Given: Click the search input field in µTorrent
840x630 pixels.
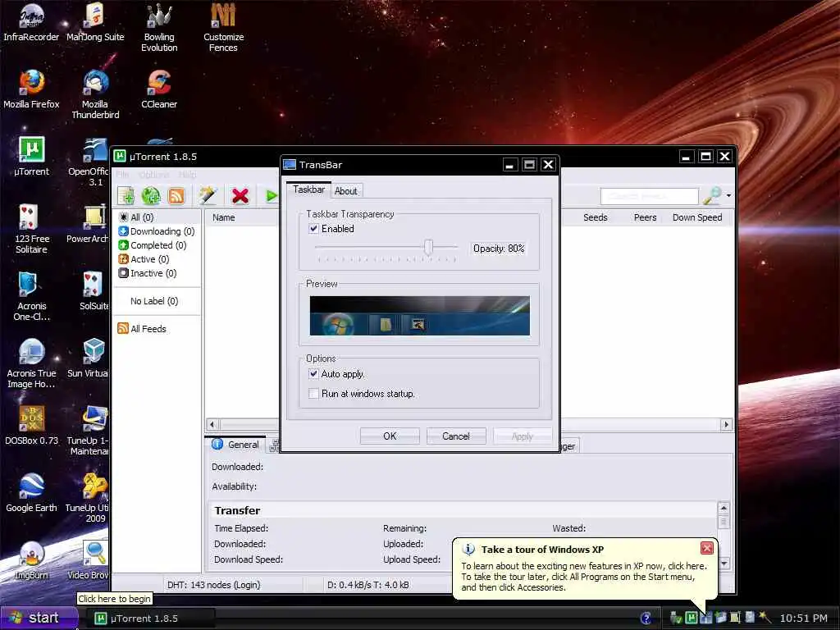Looking at the screenshot, I should [650, 196].
